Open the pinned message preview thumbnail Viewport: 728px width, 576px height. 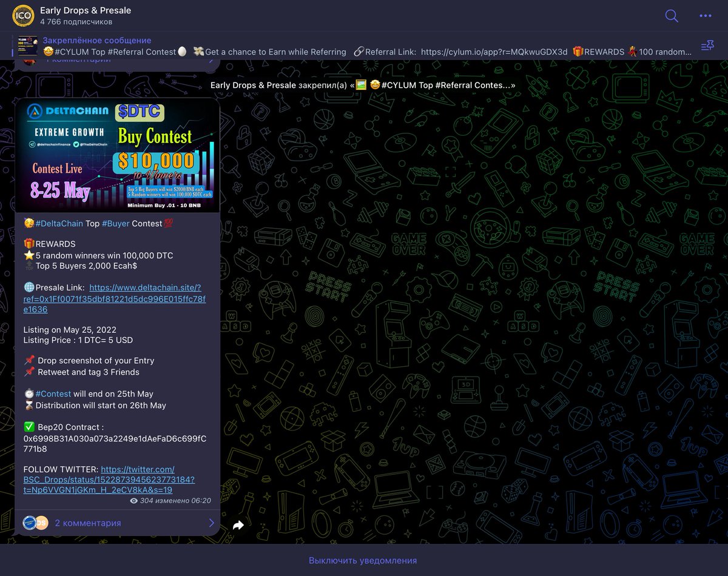tap(28, 46)
